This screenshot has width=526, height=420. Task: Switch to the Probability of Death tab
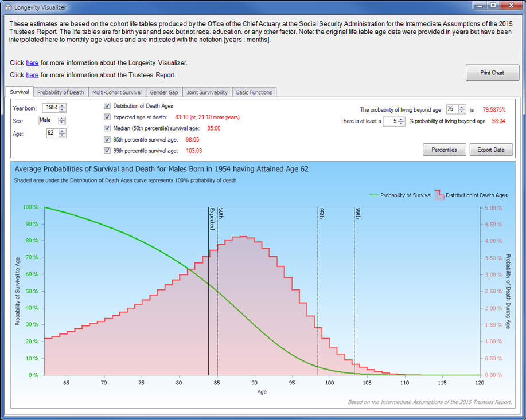(x=60, y=92)
